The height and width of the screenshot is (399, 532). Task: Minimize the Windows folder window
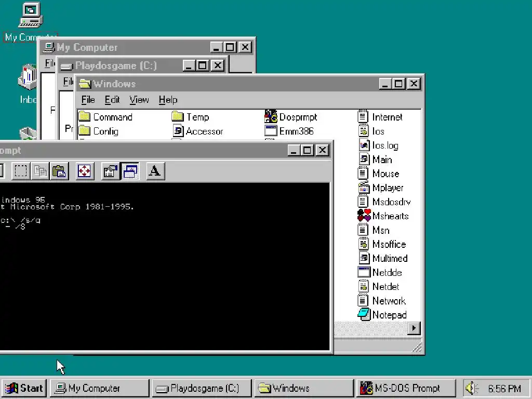pyautogui.click(x=385, y=84)
